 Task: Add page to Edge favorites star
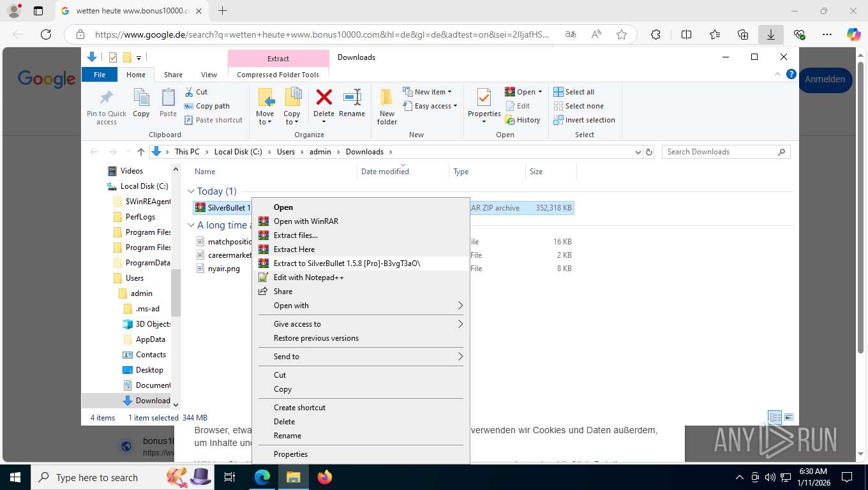click(622, 34)
